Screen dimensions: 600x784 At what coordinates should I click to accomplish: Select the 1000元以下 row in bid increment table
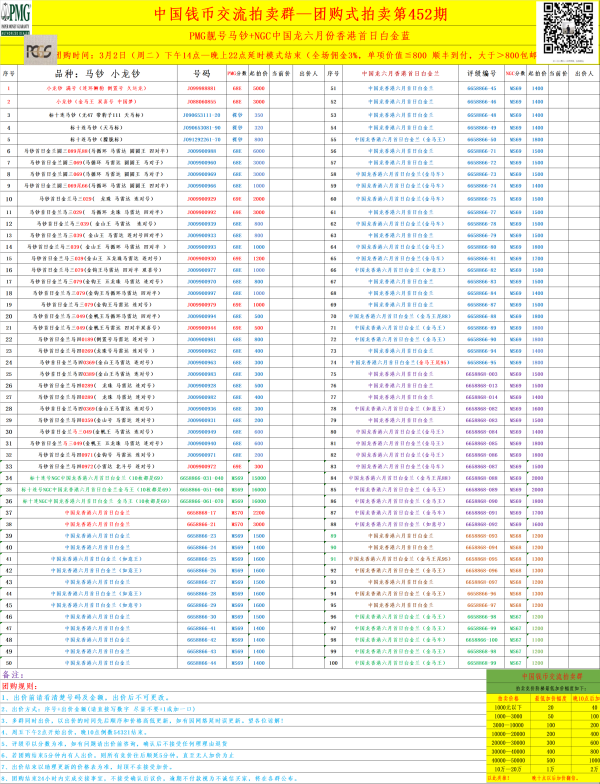tap(508, 707)
